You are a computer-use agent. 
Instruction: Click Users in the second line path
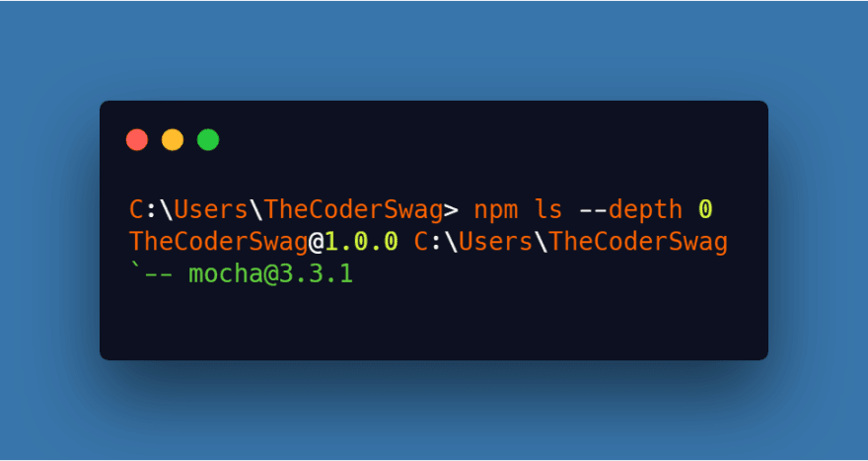(495, 242)
